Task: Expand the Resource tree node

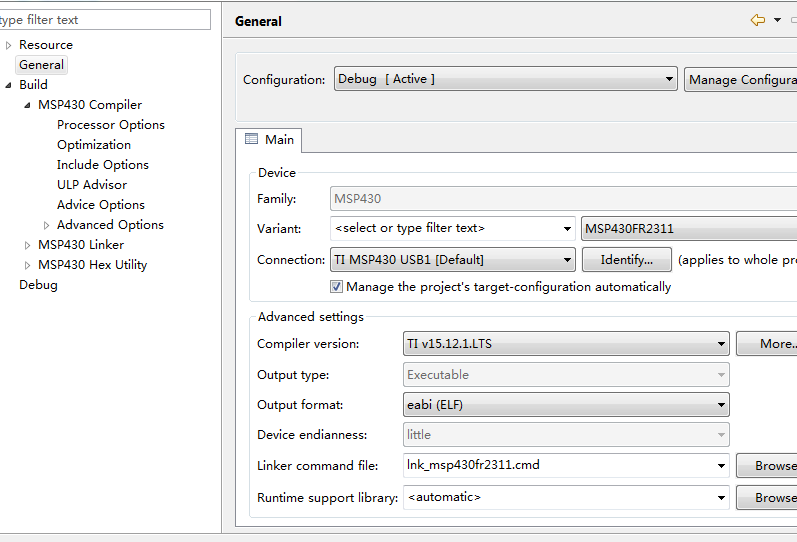Action: (8, 45)
